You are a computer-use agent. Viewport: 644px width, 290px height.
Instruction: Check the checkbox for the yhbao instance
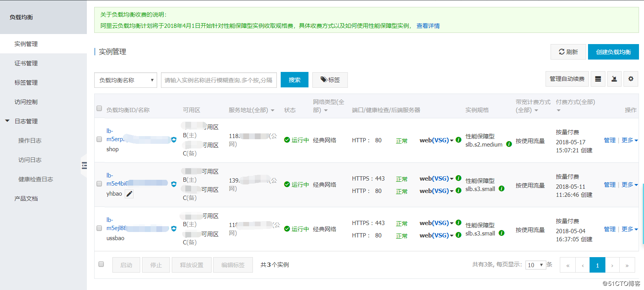click(99, 184)
